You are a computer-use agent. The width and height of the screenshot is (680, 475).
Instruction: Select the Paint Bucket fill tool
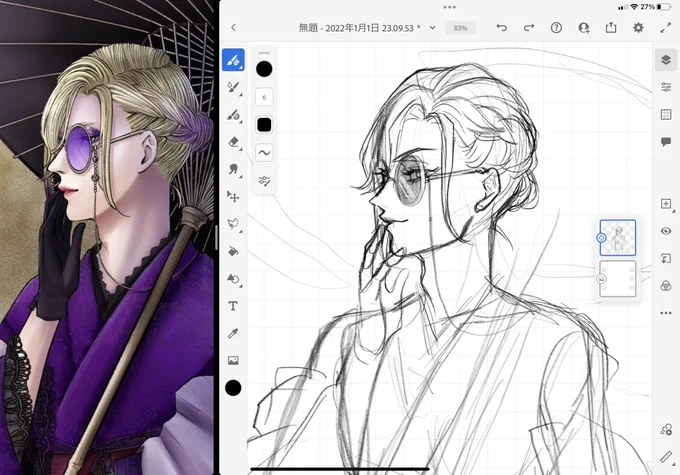[x=233, y=251]
